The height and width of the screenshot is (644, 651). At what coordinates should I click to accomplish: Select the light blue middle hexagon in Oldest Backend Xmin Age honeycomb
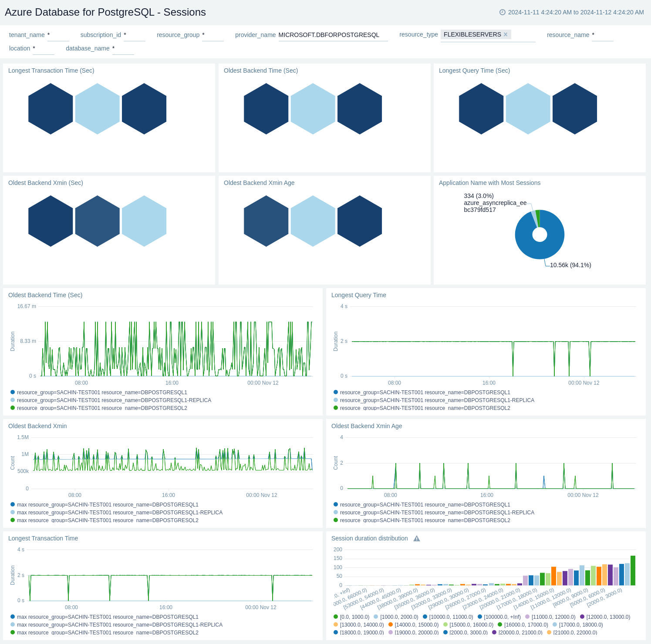click(x=313, y=221)
